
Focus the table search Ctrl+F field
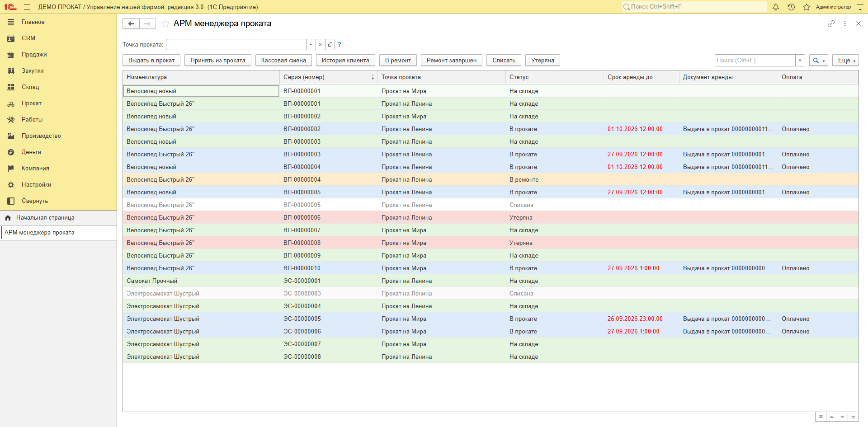(755, 60)
